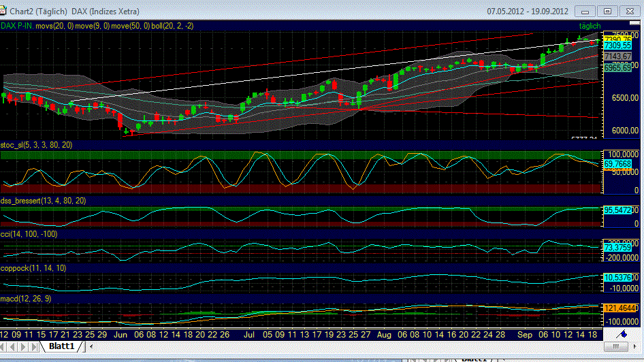
Task: Select the Blatt1 sheet tab
Action: tap(61, 346)
